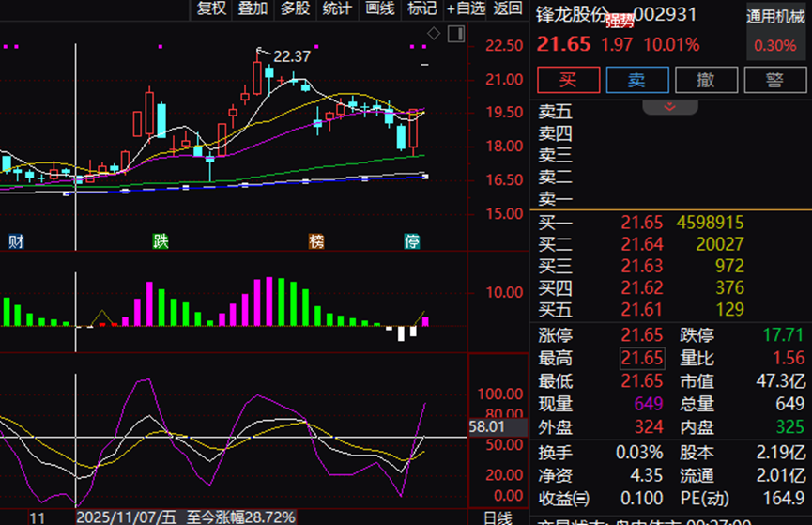Screen dimensions: 812x525
Task: Open the 统计 statistics tool
Action: (x=337, y=8)
